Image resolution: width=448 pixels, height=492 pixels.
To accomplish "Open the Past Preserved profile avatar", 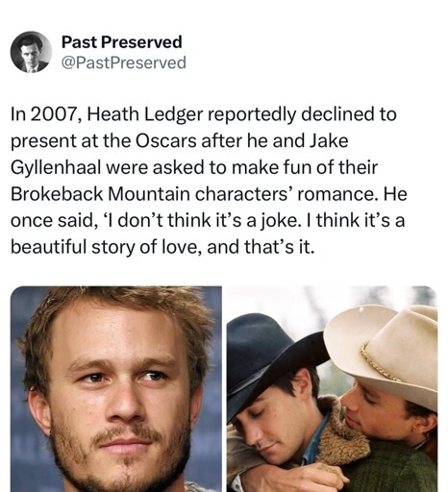I will click(x=31, y=52).
